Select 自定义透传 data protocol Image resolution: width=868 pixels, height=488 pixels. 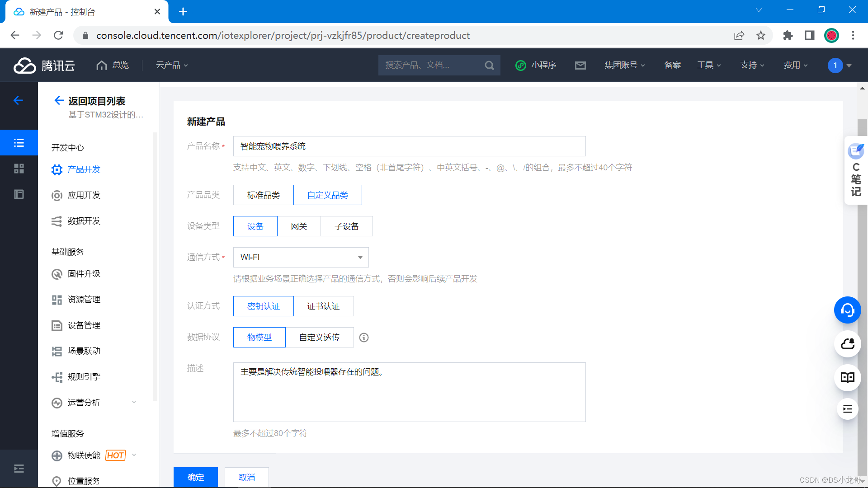[x=320, y=338]
